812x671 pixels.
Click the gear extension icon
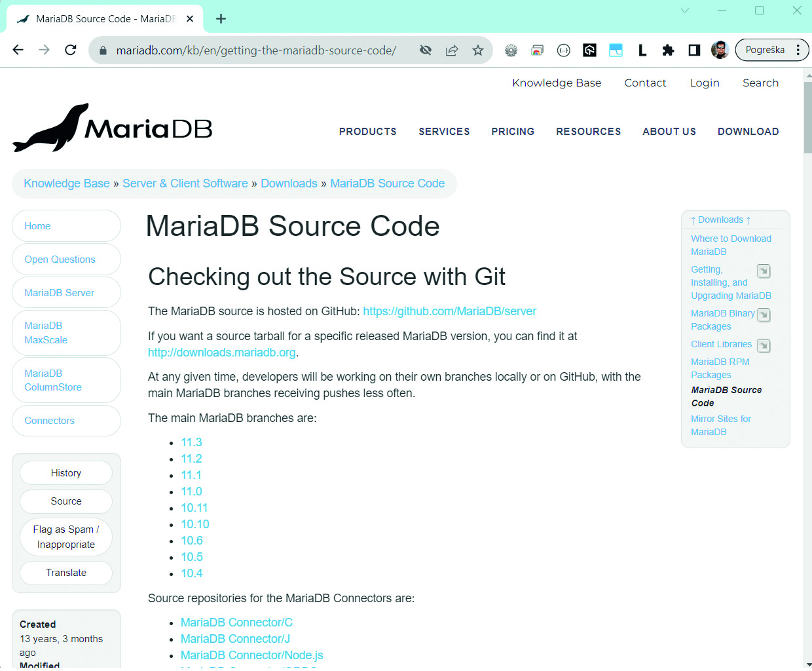pyautogui.click(x=511, y=50)
